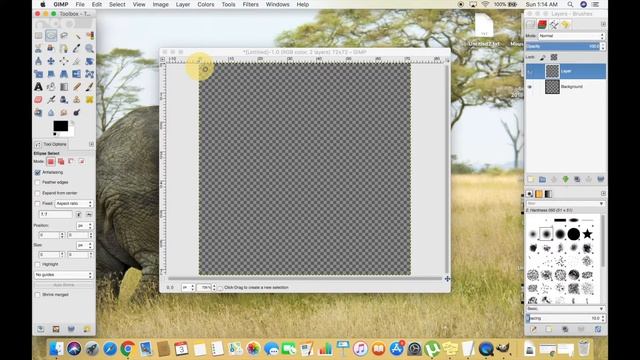Open the Layer menu
640x360 pixels.
pos(183,4)
